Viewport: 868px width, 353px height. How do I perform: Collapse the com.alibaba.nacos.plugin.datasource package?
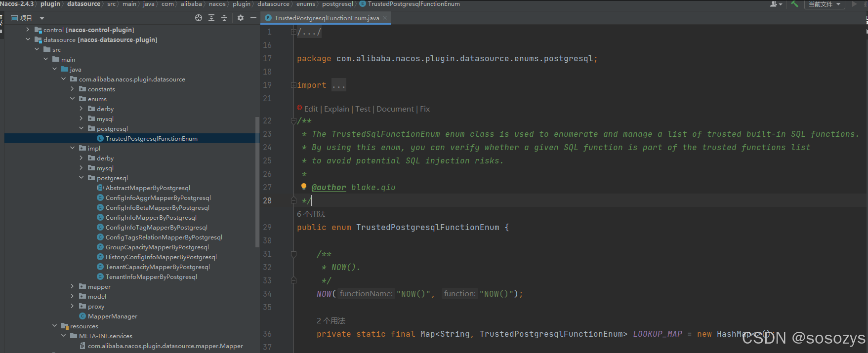[x=63, y=79]
